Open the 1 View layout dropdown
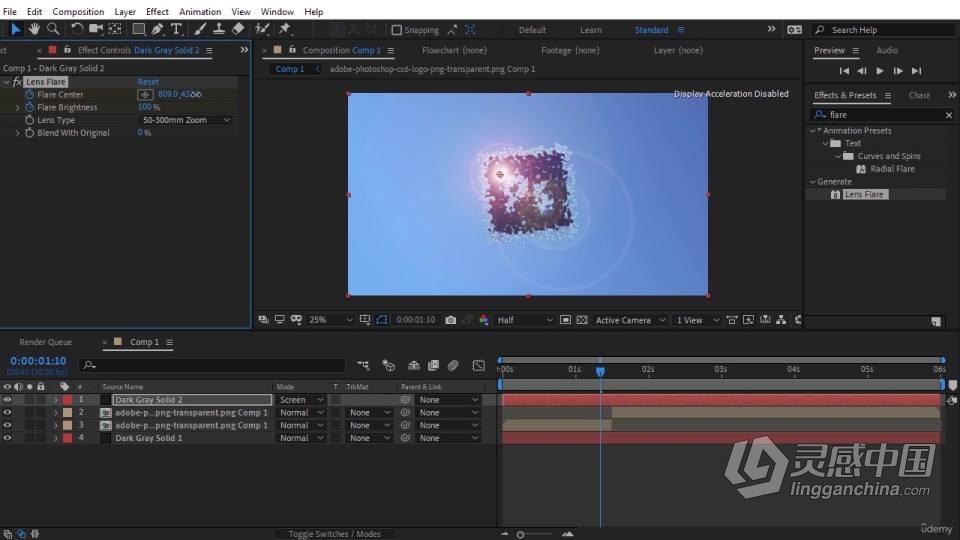 tap(697, 320)
